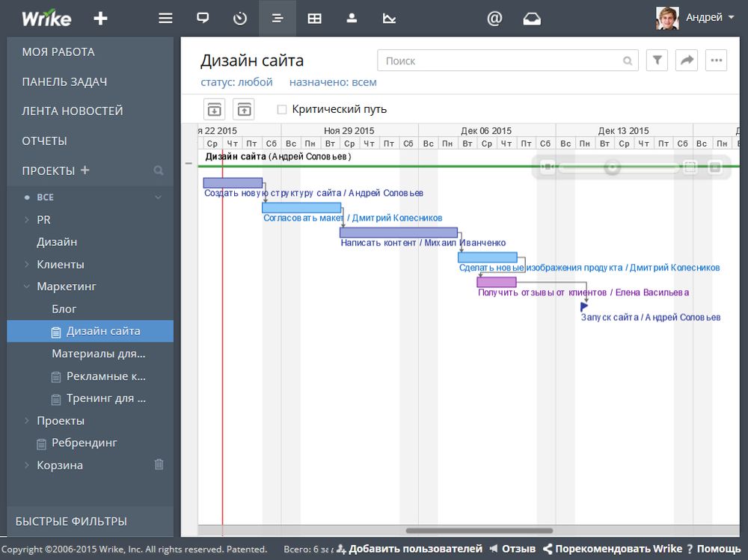748x560 pixels.
Task: Open the timer stopwatch icon
Action: pos(240,19)
